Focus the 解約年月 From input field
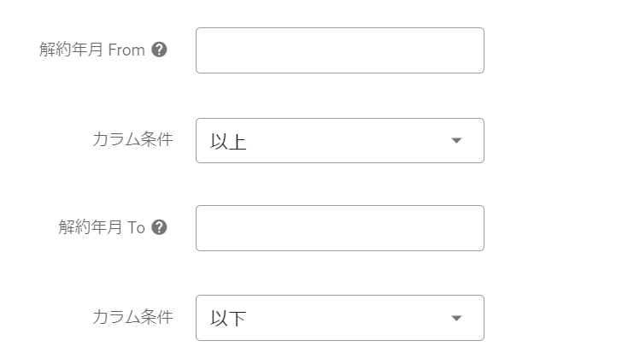The height and width of the screenshot is (364, 640). point(339,50)
